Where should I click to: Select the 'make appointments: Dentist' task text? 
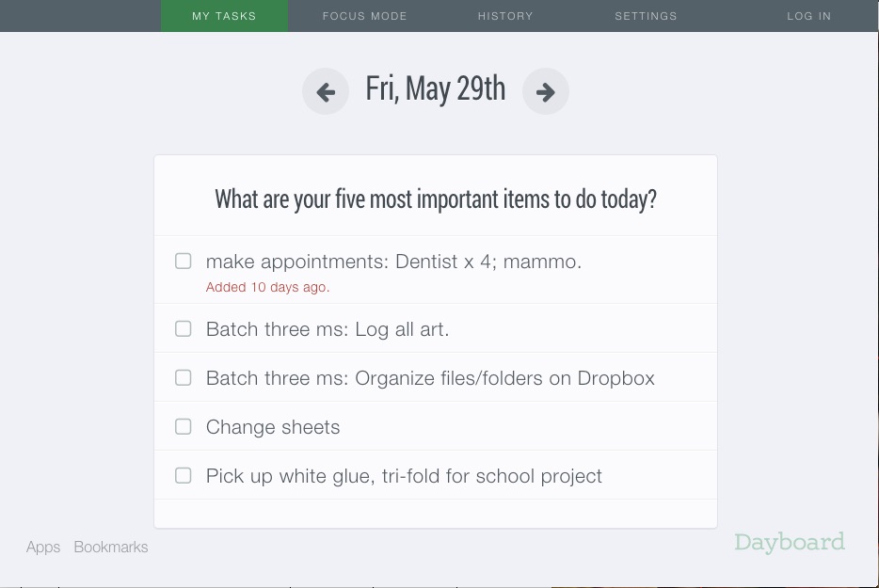pyautogui.click(x=393, y=262)
